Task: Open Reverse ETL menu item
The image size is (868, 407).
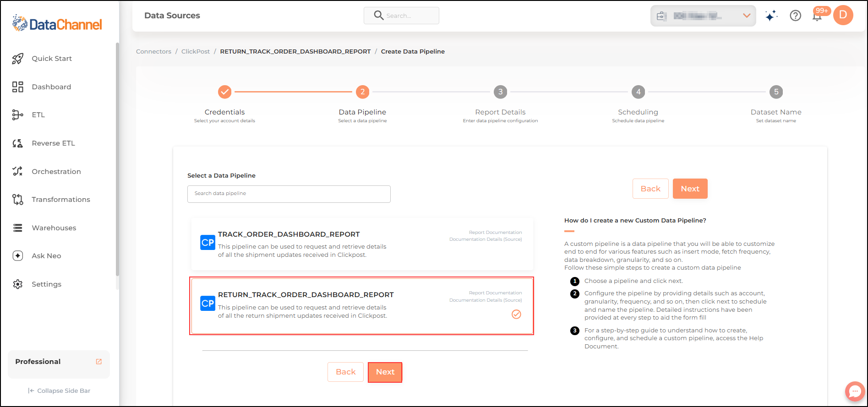Action: [x=53, y=143]
